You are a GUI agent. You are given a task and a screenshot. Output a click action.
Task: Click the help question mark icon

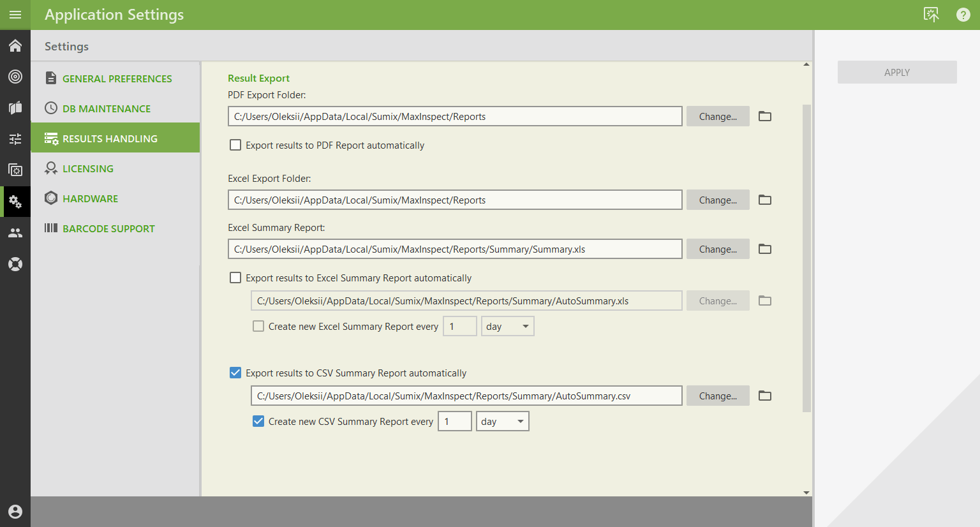963,15
